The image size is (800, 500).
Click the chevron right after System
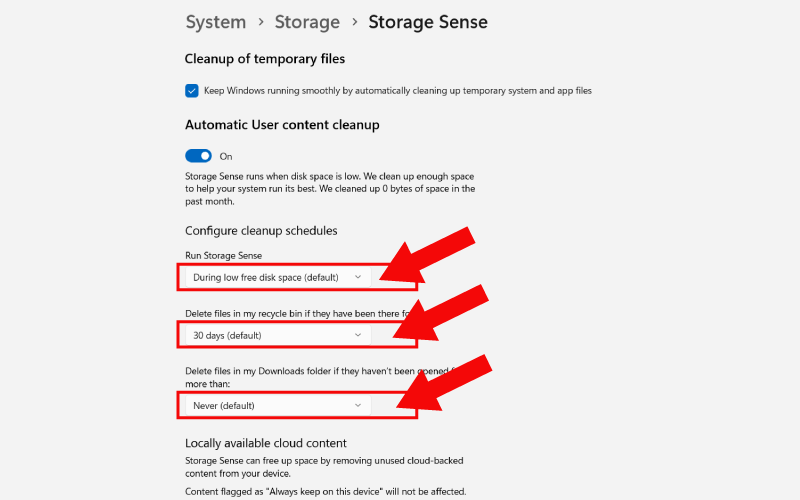tap(259, 23)
